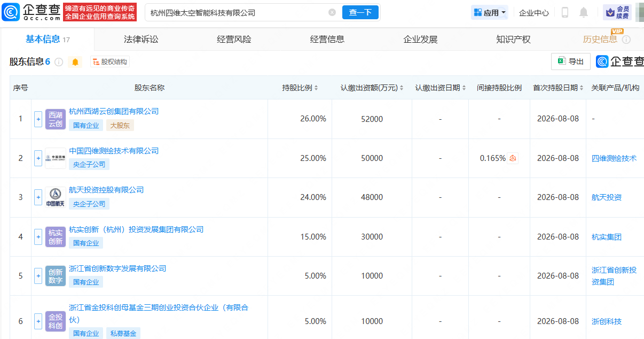Click the 私募基金 tag
This screenshot has width=644, height=339.
123,333
